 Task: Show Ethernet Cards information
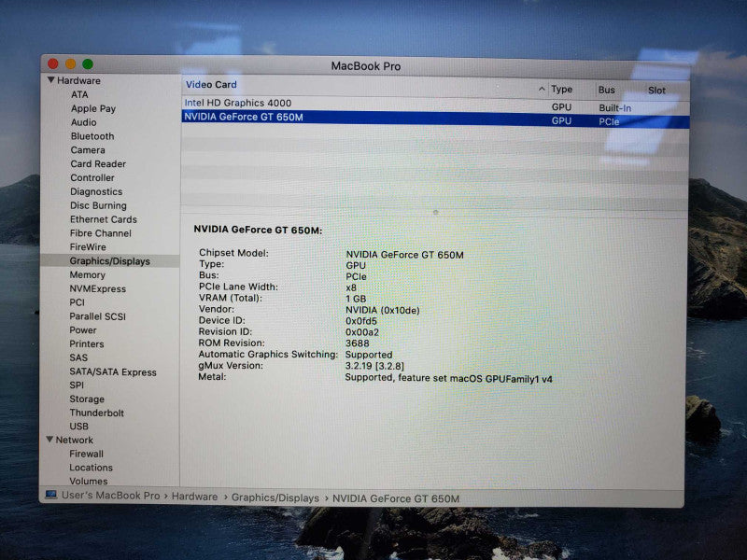tap(104, 219)
